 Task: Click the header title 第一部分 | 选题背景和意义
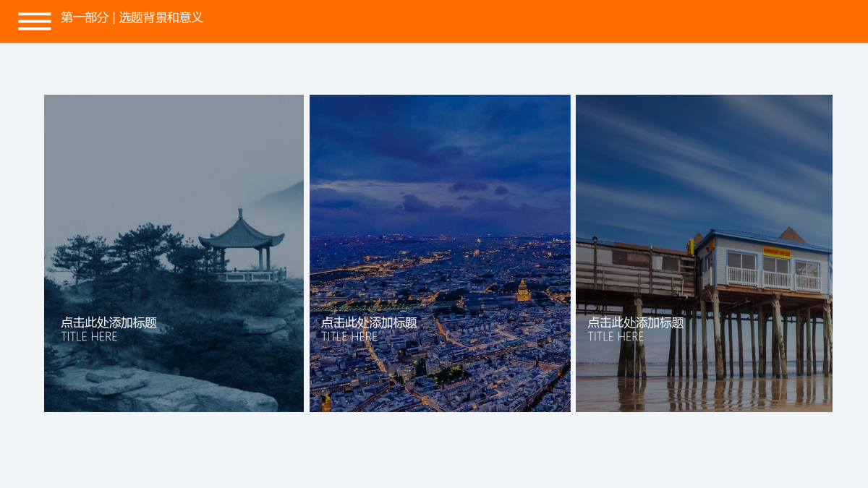click(x=132, y=17)
